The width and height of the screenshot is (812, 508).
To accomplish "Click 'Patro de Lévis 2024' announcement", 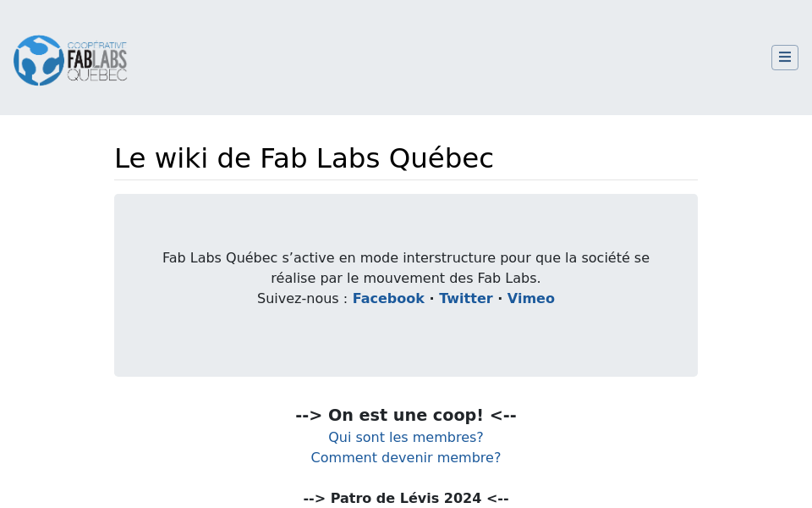I will click(x=405, y=498).
